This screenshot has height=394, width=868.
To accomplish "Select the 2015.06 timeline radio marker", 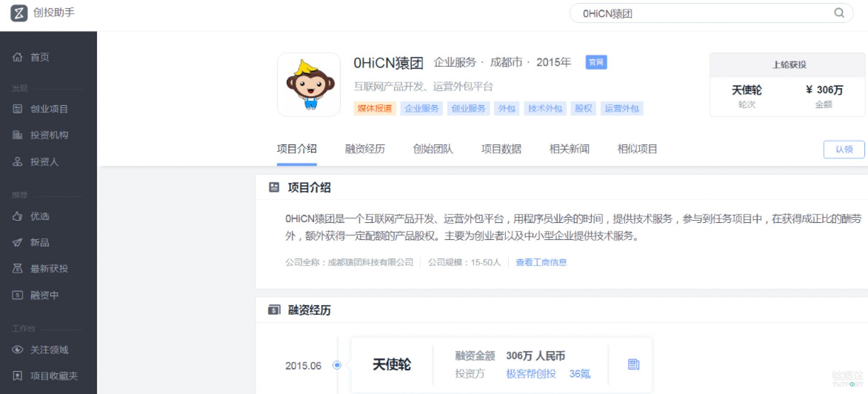I will tap(337, 365).
